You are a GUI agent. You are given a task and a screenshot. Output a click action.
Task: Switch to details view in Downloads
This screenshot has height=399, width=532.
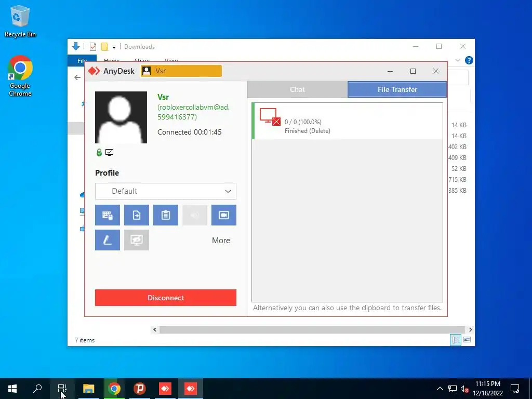[456, 340]
